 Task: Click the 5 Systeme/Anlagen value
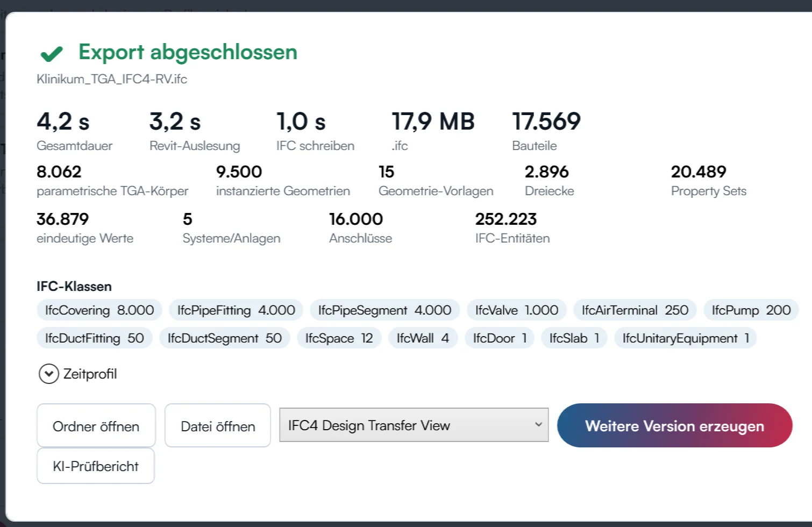click(188, 219)
